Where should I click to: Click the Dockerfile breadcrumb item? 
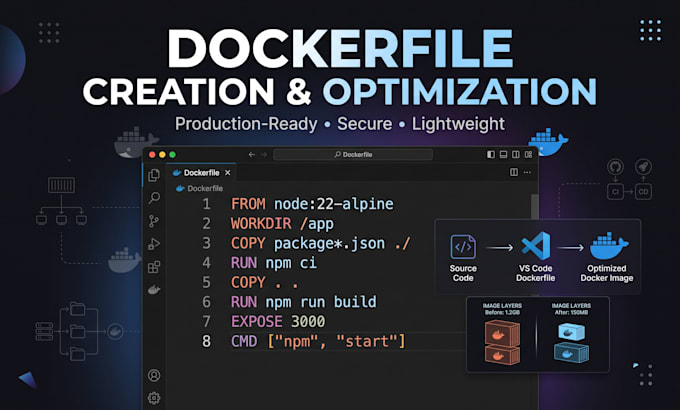[x=200, y=188]
